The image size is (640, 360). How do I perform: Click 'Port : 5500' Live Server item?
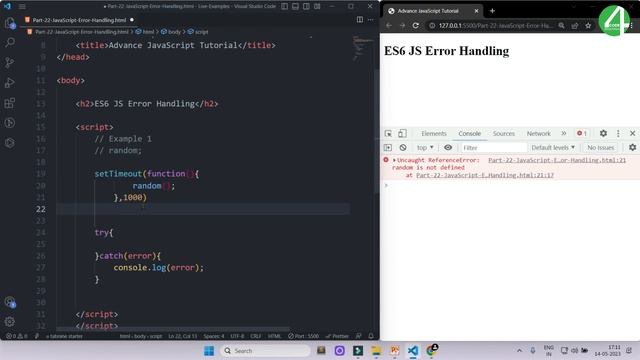[x=303, y=336]
